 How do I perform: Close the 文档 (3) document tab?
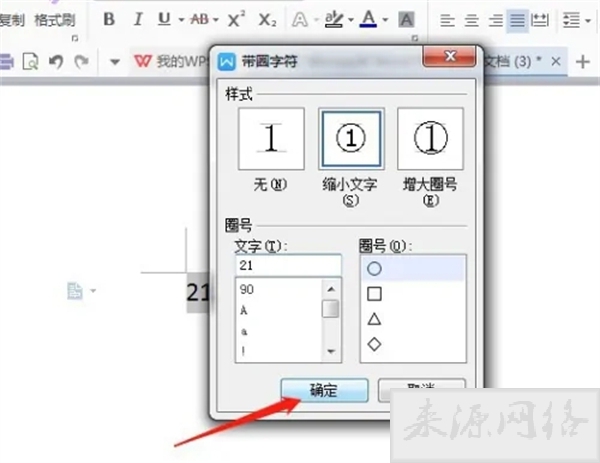click(x=556, y=61)
